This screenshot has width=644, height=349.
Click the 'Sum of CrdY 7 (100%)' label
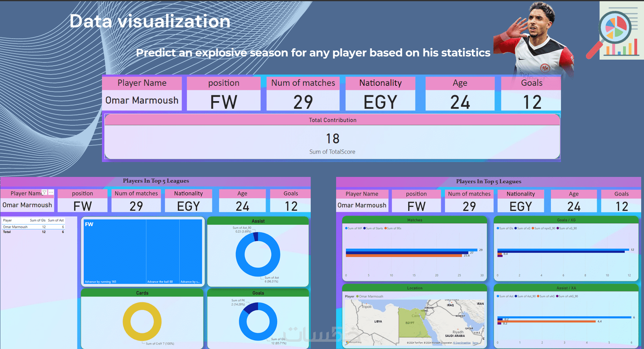(x=160, y=344)
